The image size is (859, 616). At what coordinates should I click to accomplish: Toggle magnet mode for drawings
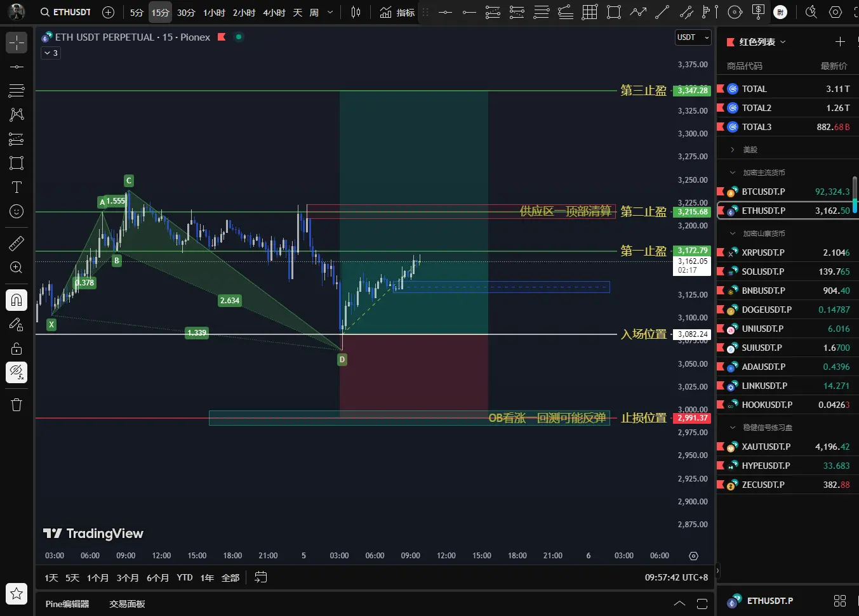pyautogui.click(x=17, y=300)
